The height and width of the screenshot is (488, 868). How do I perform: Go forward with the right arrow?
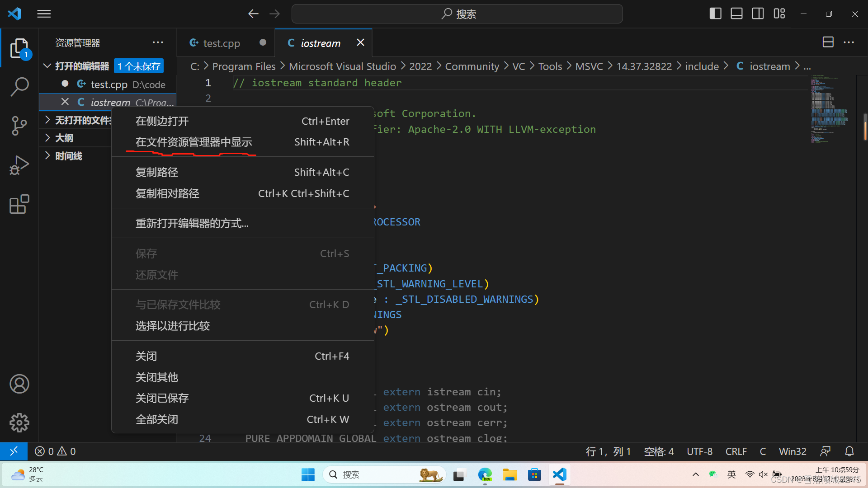(274, 14)
